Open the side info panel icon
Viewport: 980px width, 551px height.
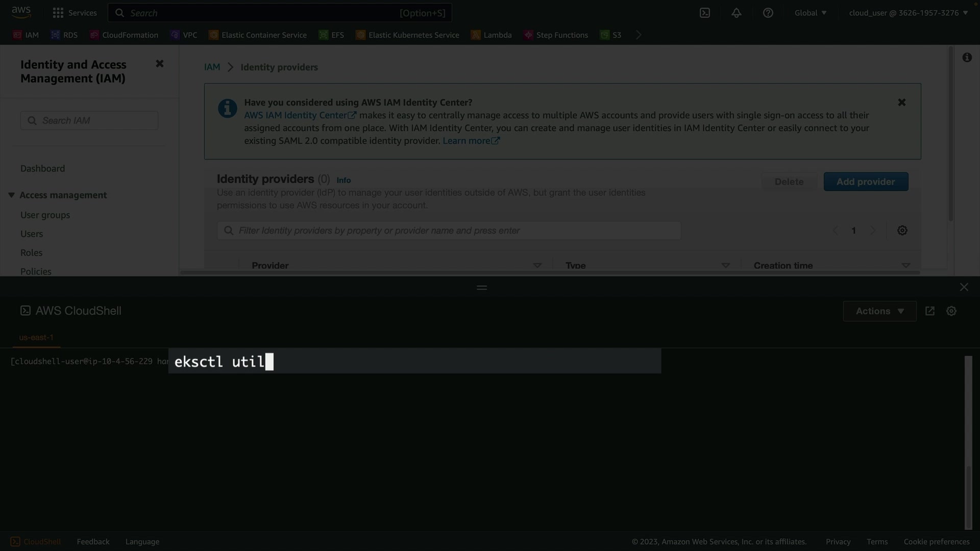pyautogui.click(x=967, y=58)
